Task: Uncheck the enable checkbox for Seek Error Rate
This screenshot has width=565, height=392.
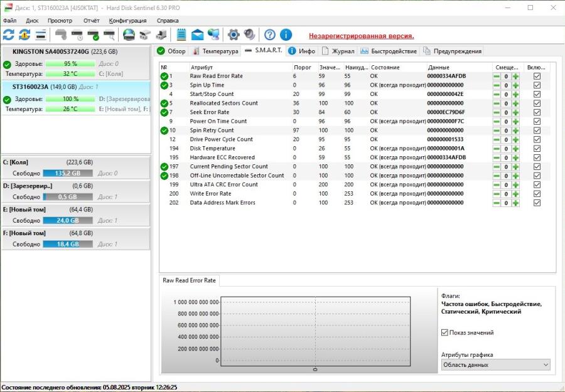Action: tap(537, 112)
